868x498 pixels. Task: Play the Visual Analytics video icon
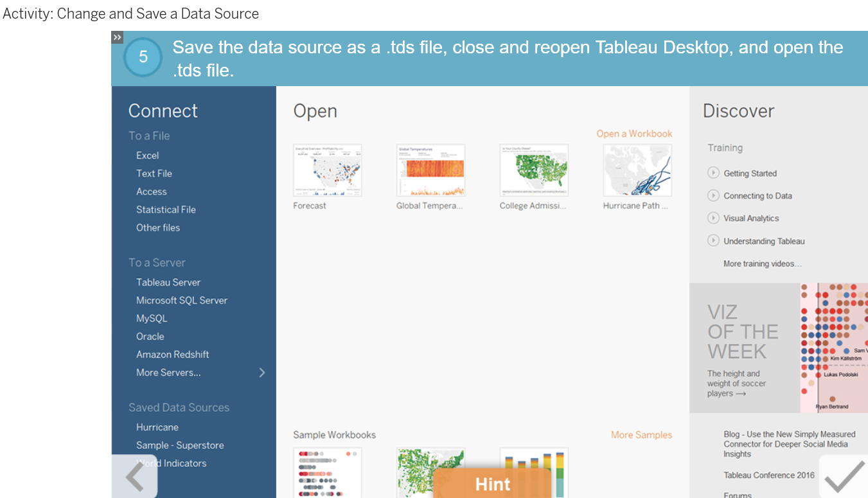(713, 218)
